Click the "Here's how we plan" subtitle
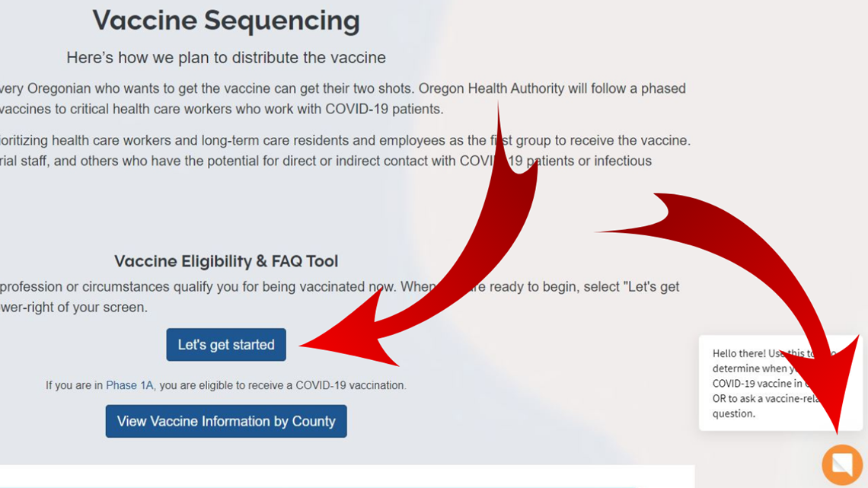Image resolution: width=868 pixels, height=488 pixels. (x=226, y=58)
